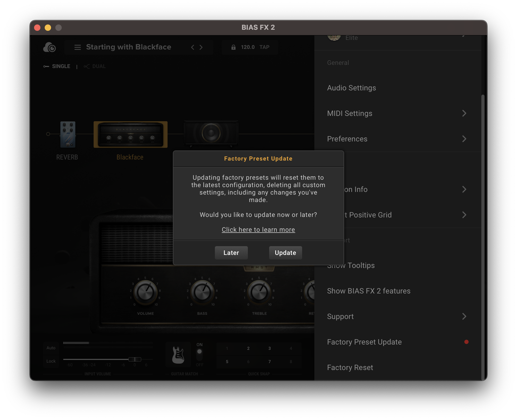517x420 pixels.
Task: Click the 120.0 BPM tempo value
Action: click(x=248, y=47)
